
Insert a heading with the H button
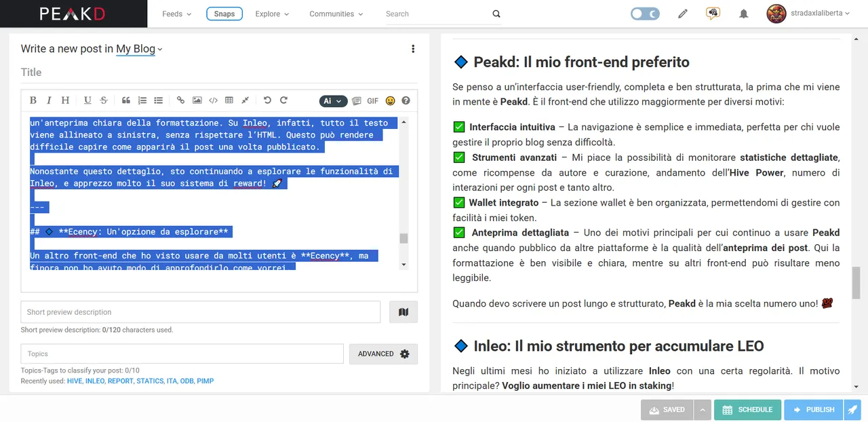click(x=65, y=100)
